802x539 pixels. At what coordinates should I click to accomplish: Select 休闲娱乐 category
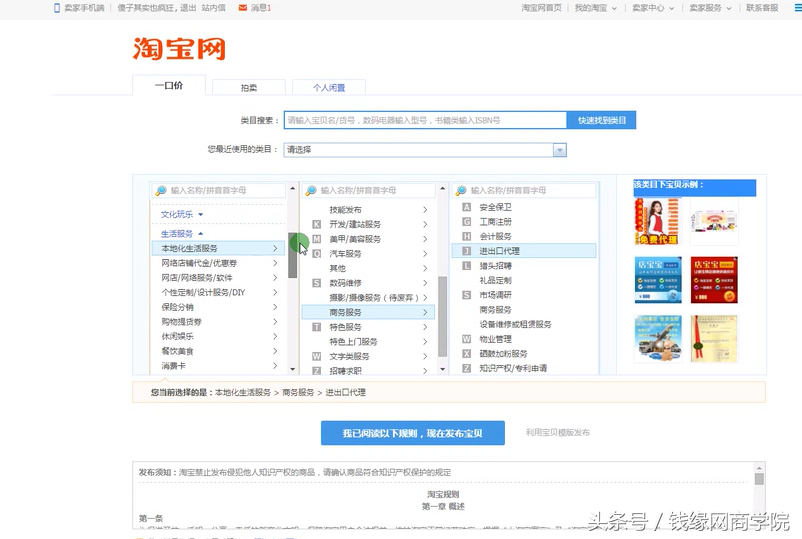[x=218, y=336]
